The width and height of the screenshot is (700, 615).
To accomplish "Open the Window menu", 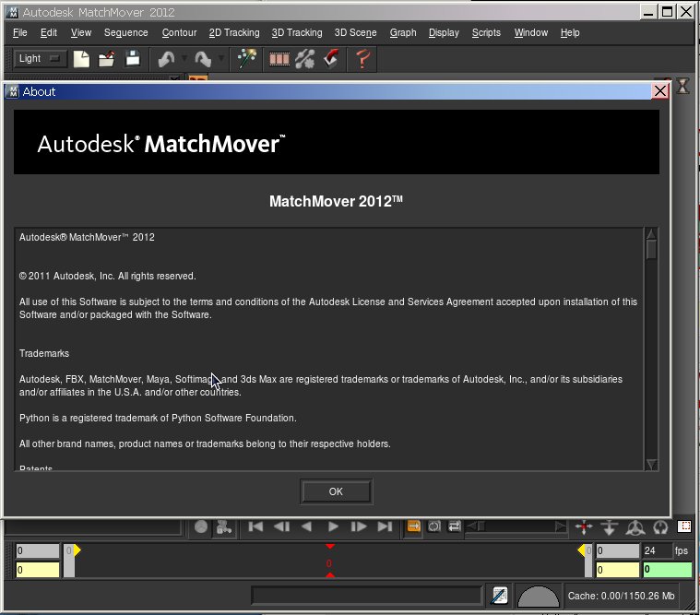I will coord(531,32).
